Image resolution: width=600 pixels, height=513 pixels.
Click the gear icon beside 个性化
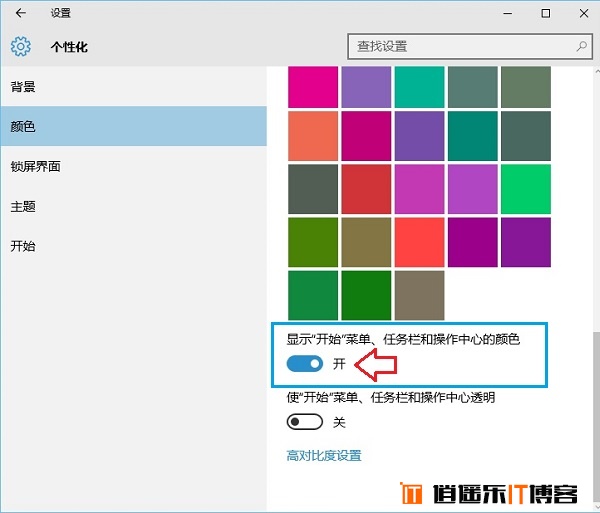(x=21, y=47)
